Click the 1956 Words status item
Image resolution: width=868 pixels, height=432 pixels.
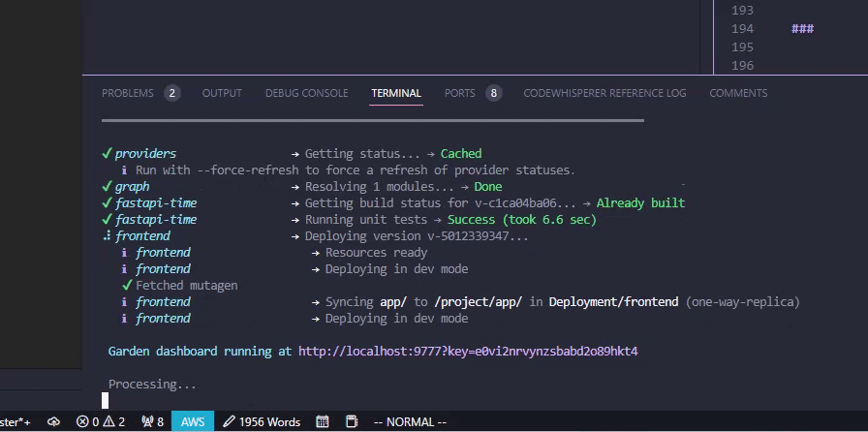262,422
